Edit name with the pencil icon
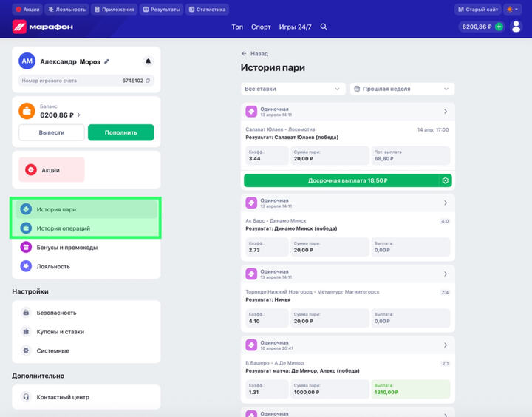 (106, 61)
